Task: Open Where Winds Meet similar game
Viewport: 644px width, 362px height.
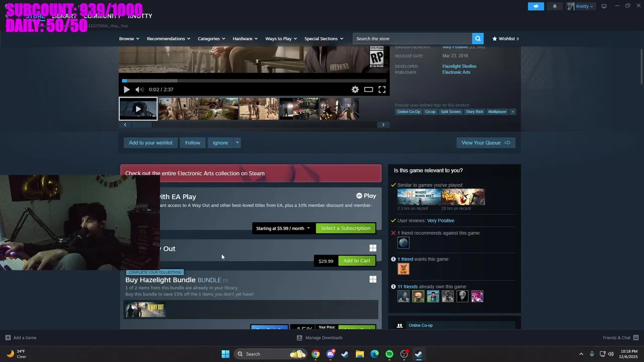Action: coord(419,197)
